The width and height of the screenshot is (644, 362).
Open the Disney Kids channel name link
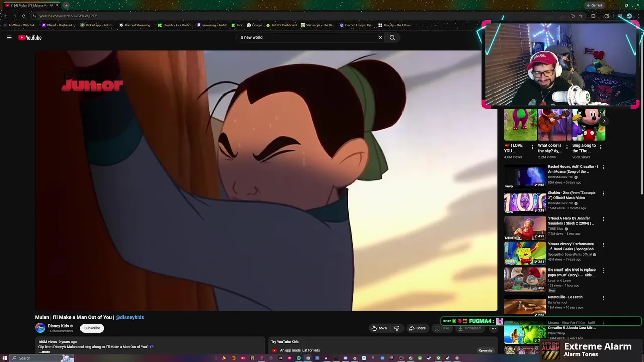(x=58, y=326)
